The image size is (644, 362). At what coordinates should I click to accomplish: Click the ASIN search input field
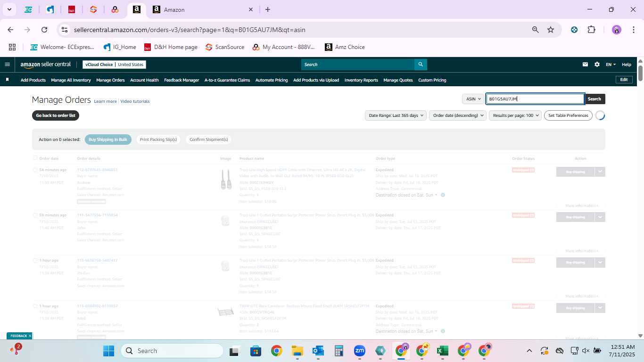coord(535,99)
